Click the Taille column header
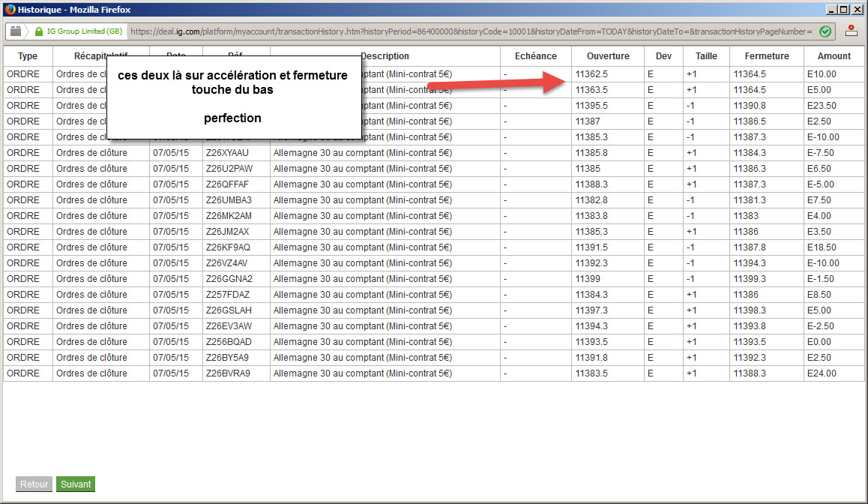Viewport: 868px width, 504px height. pos(706,56)
